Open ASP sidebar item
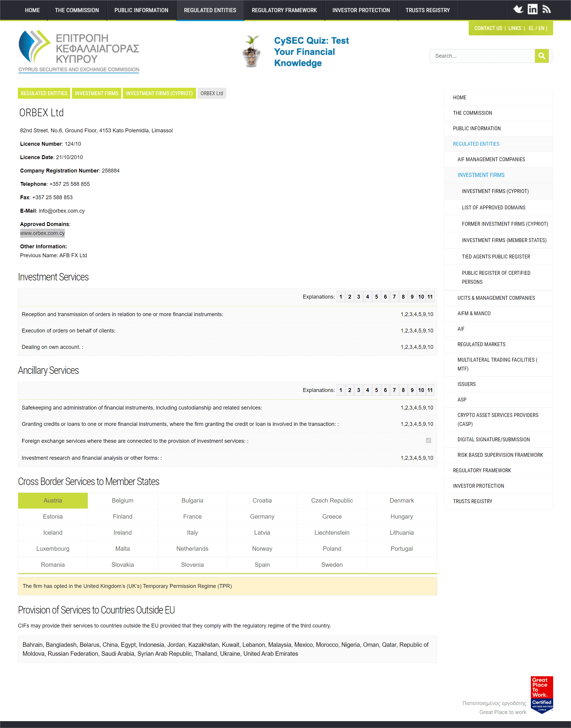 (498, 400)
